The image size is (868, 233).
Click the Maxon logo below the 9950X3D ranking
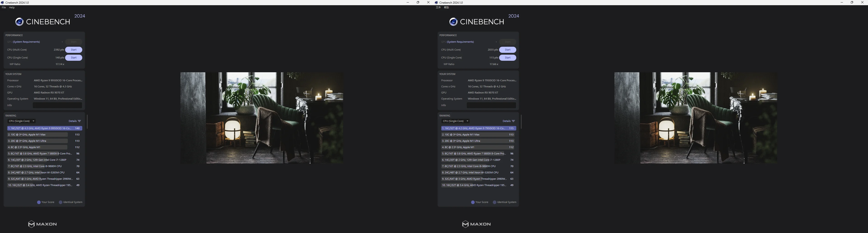[x=42, y=224]
